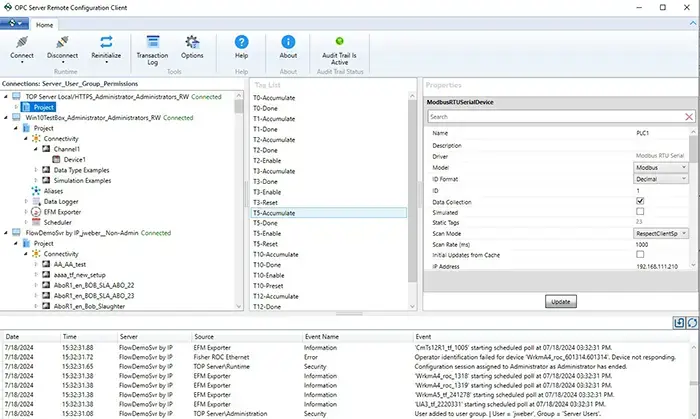
Task: Expand the Data Logger node arrow
Action: [x=26, y=202]
